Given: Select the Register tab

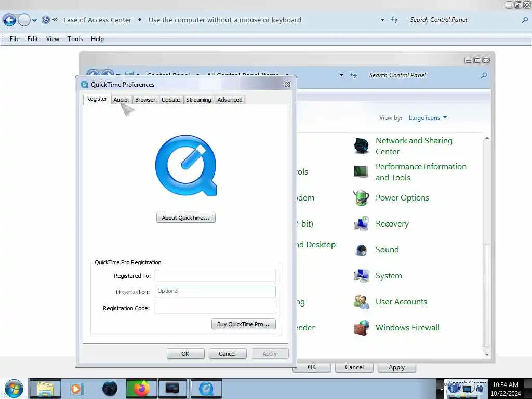Looking at the screenshot, I should point(97,99).
